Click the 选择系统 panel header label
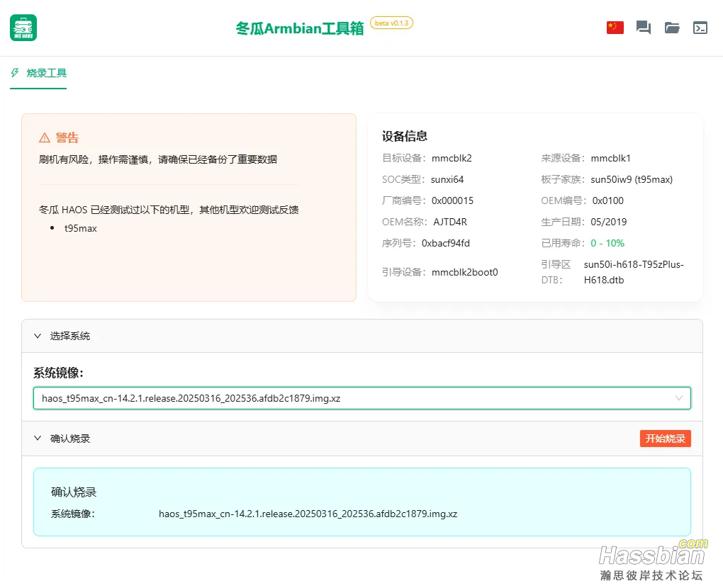The image size is (723, 588). tap(70, 336)
